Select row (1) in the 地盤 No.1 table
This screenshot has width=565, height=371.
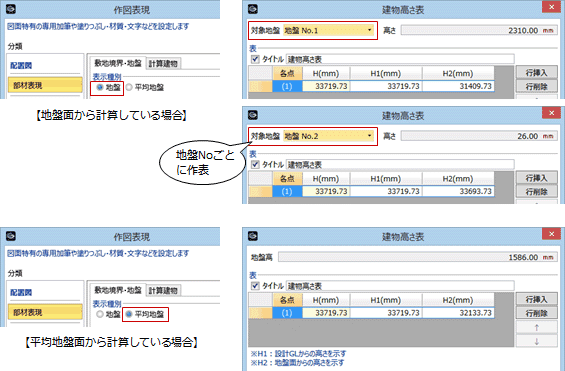pyautogui.click(x=287, y=86)
